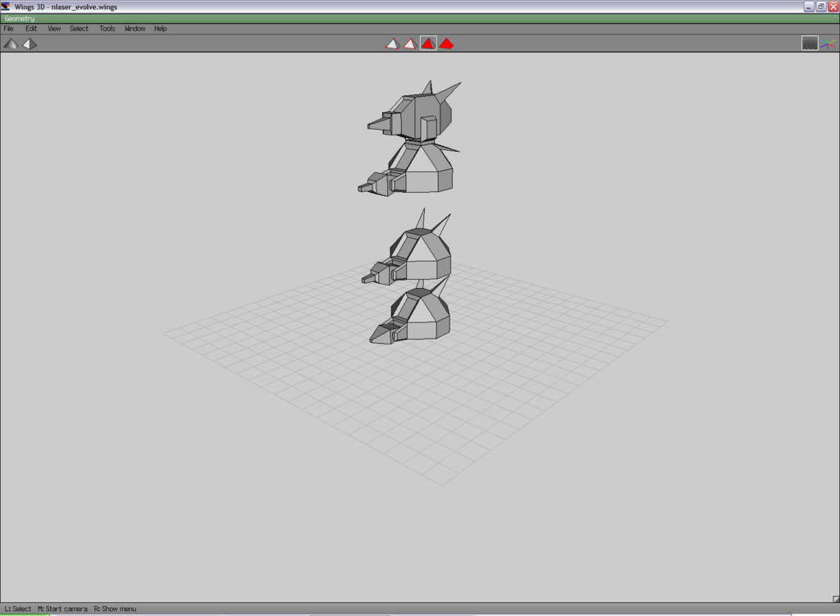Switch to body selection mode

[446, 43]
